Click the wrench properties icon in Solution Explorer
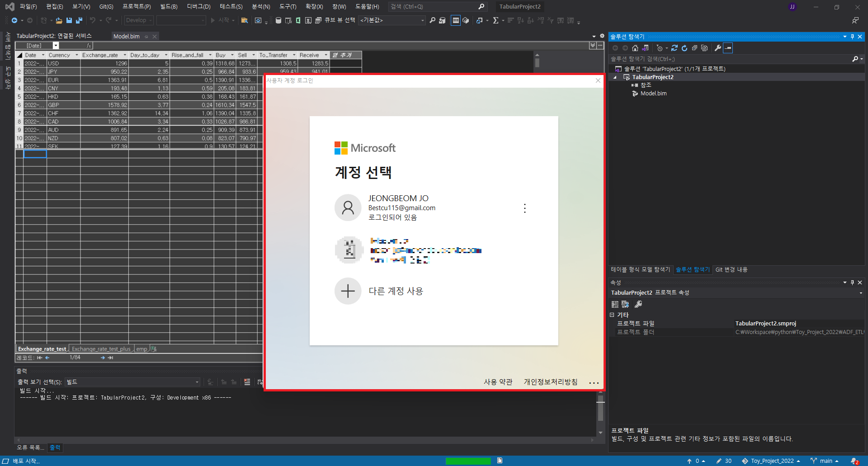This screenshot has height=466, width=868. click(718, 48)
